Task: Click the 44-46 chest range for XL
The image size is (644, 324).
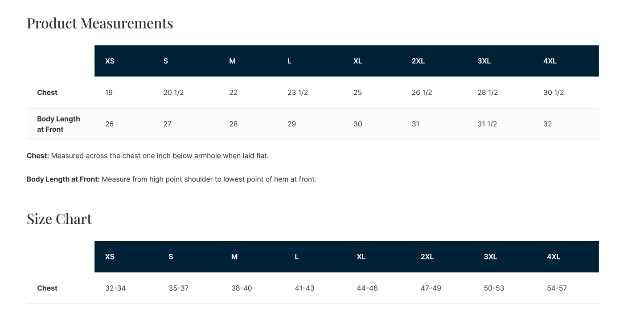Action: coord(367,288)
